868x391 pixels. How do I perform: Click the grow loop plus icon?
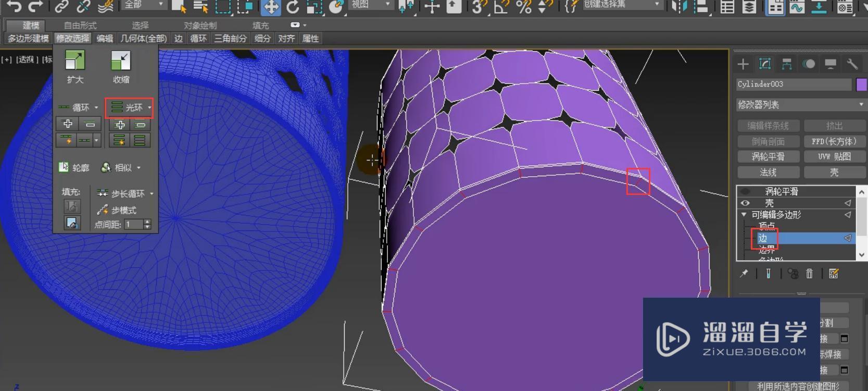[x=68, y=124]
